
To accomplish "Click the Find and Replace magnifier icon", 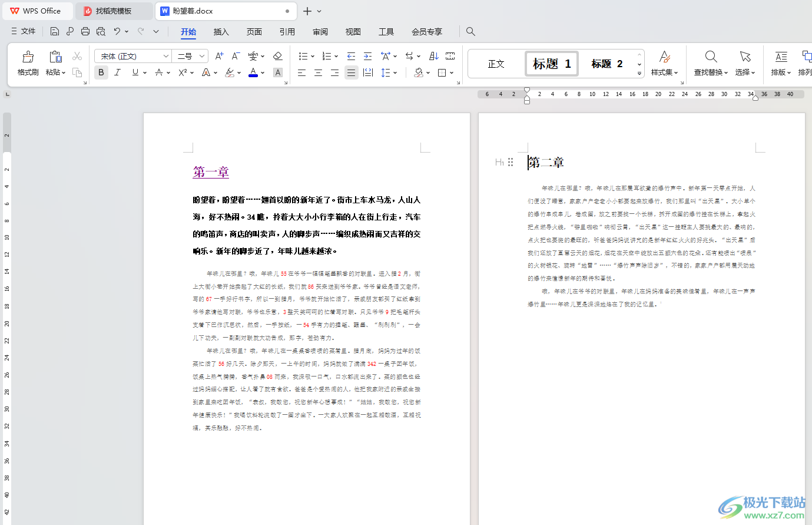I will click(711, 57).
